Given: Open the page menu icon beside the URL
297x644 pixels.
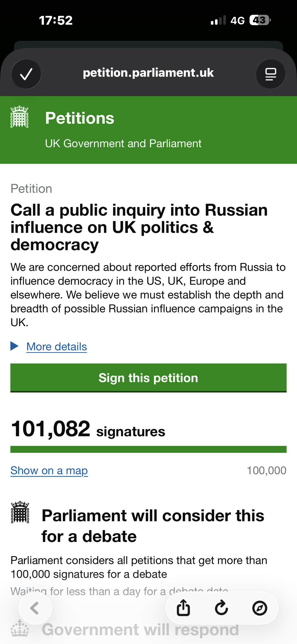Looking at the screenshot, I should click(x=271, y=74).
